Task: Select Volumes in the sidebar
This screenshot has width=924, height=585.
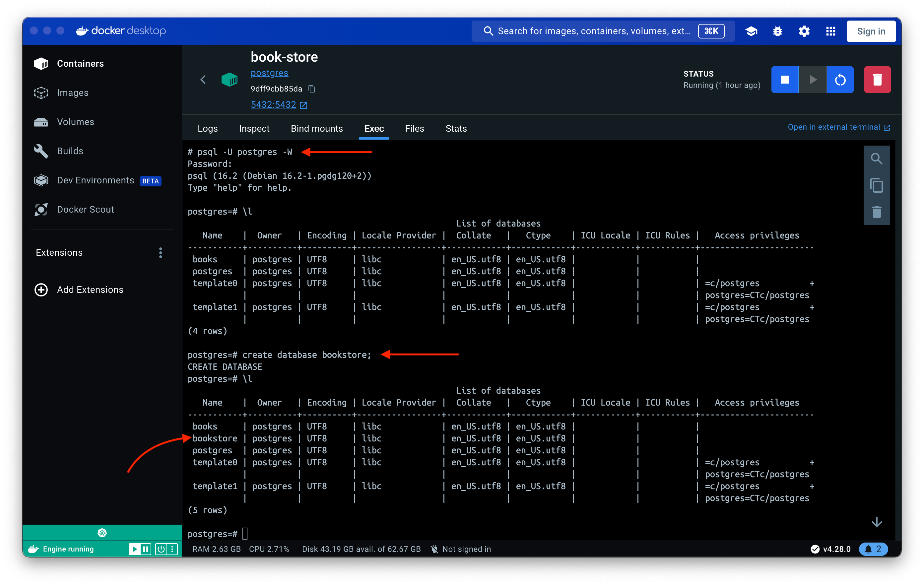Action: click(75, 122)
